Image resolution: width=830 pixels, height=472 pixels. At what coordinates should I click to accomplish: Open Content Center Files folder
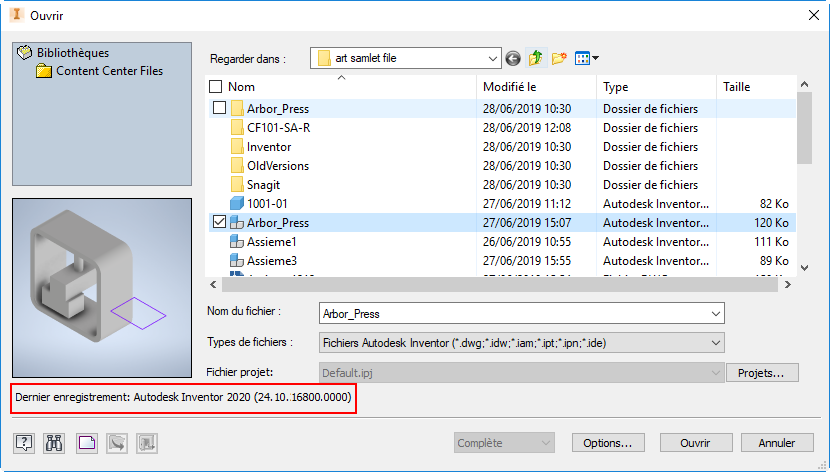tap(100, 71)
